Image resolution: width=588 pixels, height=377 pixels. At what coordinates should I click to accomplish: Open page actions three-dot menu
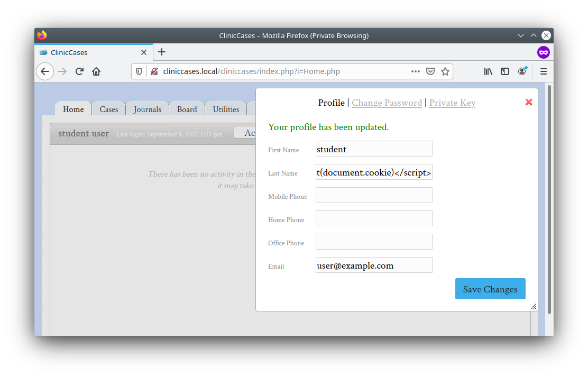click(x=415, y=71)
